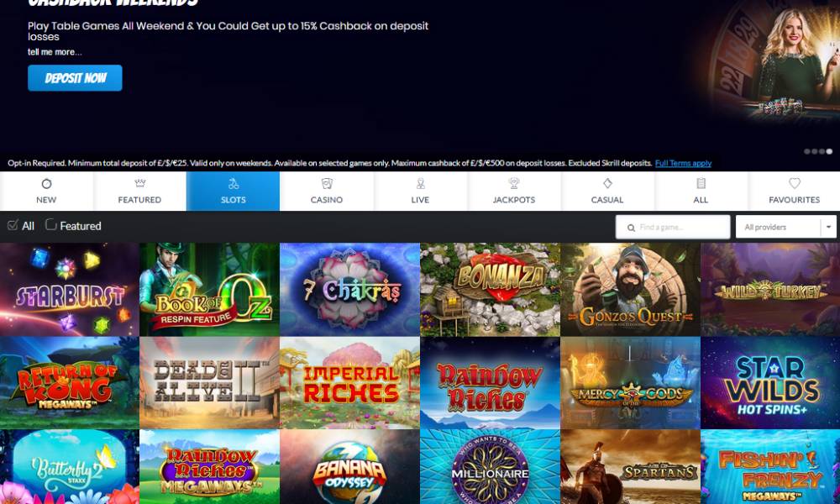Screen dimensions: 840x504
Task: Click the JACKPOTS trophy icon
Action: click(x=514, y=184)
